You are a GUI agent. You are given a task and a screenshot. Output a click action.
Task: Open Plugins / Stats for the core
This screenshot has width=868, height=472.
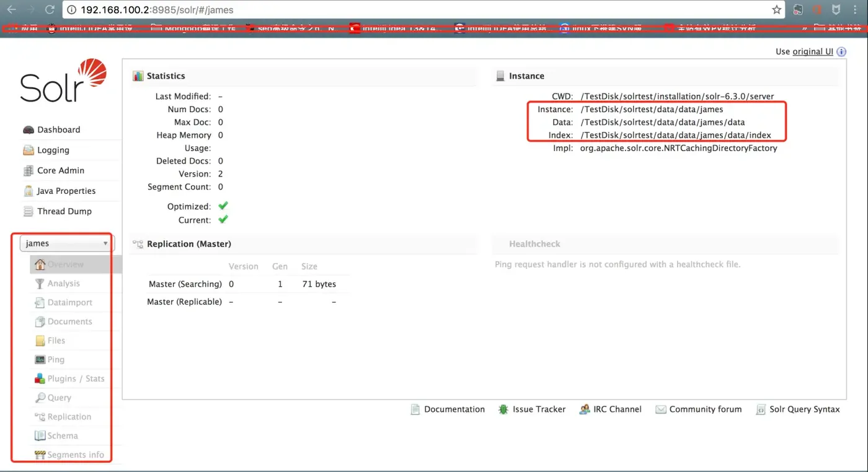coord(76,378)
